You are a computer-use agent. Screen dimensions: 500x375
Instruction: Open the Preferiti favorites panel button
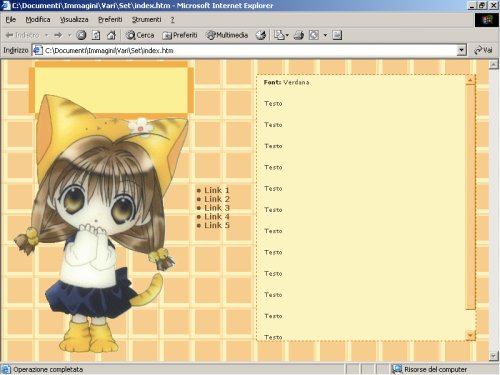click(179, 35)
